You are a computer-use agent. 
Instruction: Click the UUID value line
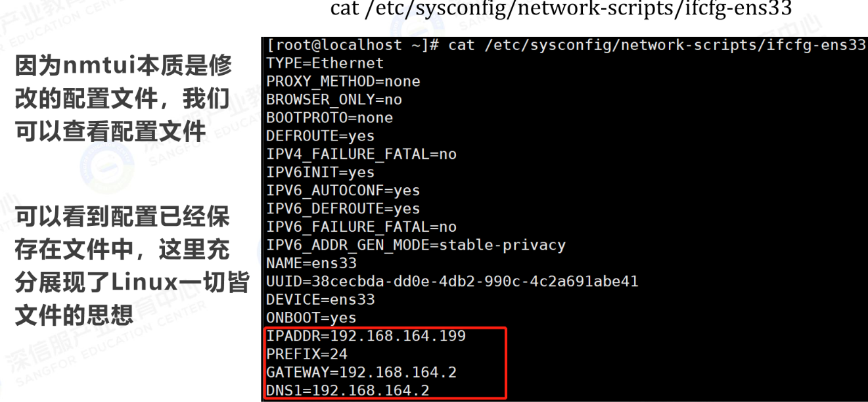pyautogui.click(x=451, y=282)
